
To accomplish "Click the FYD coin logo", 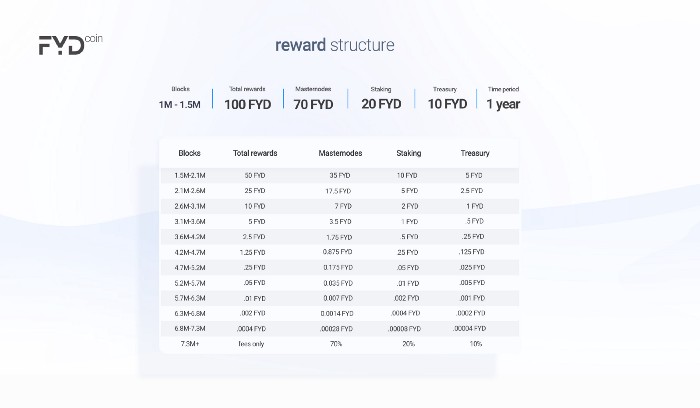I will pyautogui.click(x=71, y=45).
